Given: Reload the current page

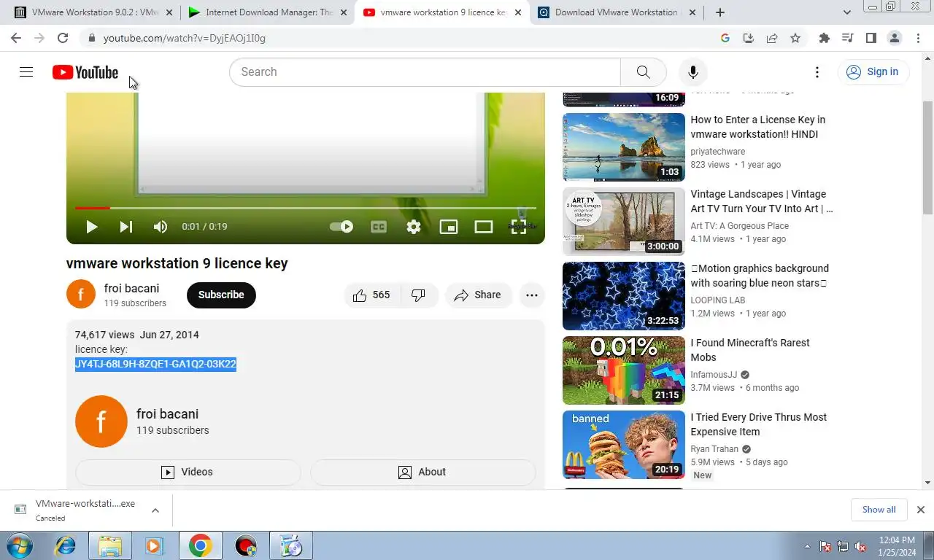Looking at the screenshot, I should click(63, 38).
